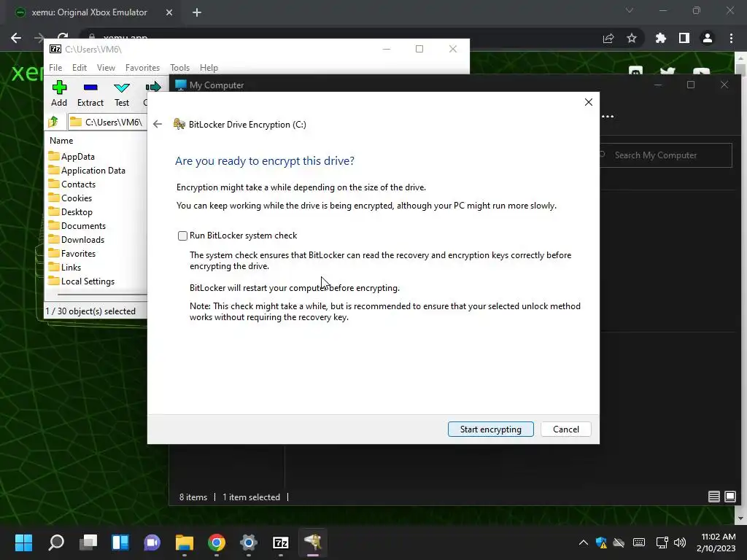The image size is (747, 560).
Task: Switch My Computer to details view icon
Action: (x=713, y=497)
